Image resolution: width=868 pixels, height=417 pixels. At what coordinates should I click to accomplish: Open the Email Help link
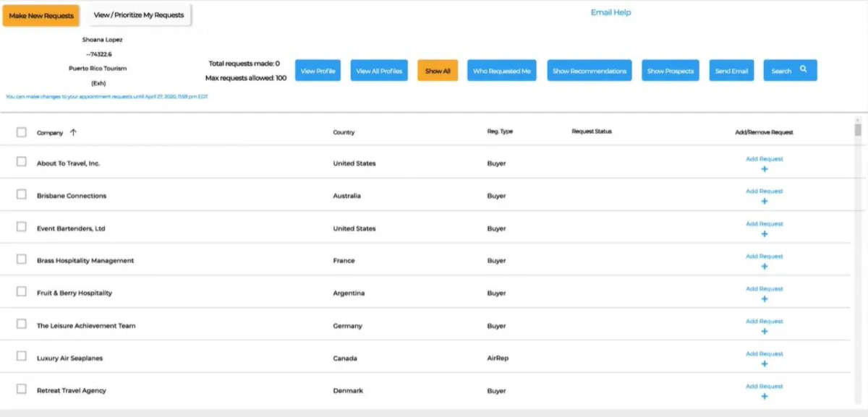[611, 12]
